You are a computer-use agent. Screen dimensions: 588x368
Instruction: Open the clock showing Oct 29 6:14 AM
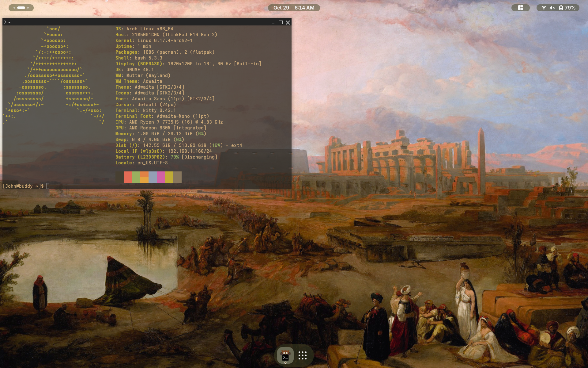tap(294, 8)
